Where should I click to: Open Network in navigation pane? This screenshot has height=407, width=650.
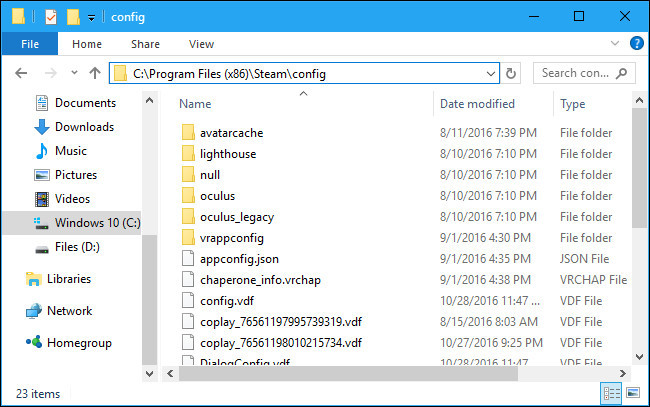pos(69,311)
